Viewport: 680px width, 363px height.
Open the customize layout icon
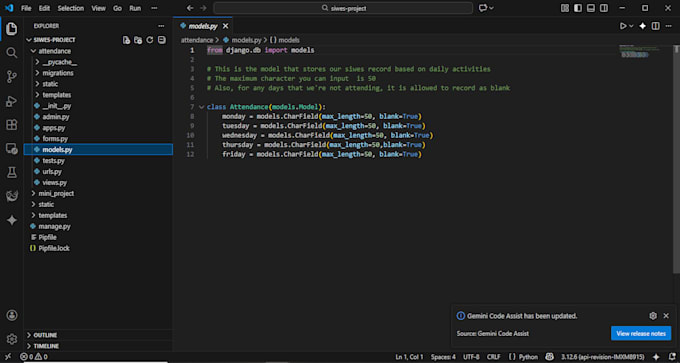point(565,8)
